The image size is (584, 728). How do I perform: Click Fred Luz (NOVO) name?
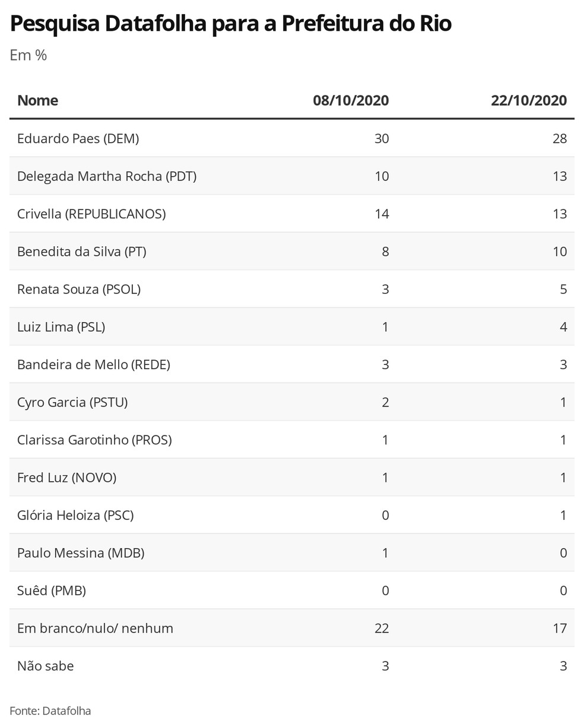66,478
